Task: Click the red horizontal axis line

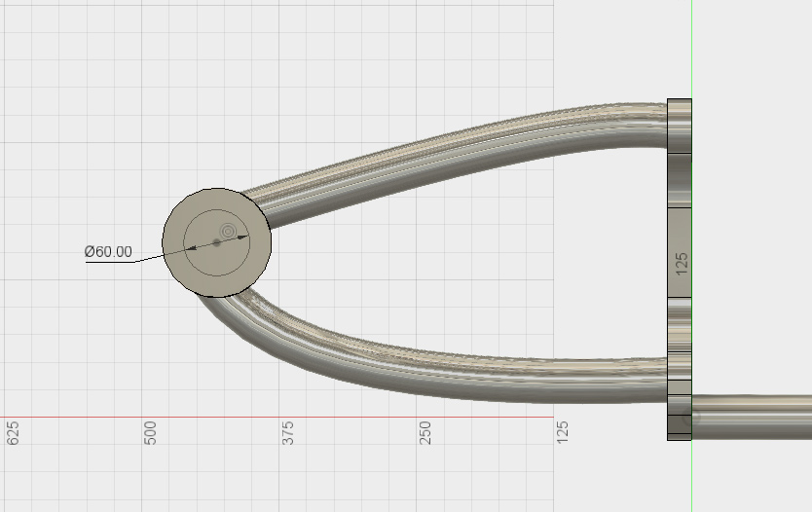Action: point(292,418)
